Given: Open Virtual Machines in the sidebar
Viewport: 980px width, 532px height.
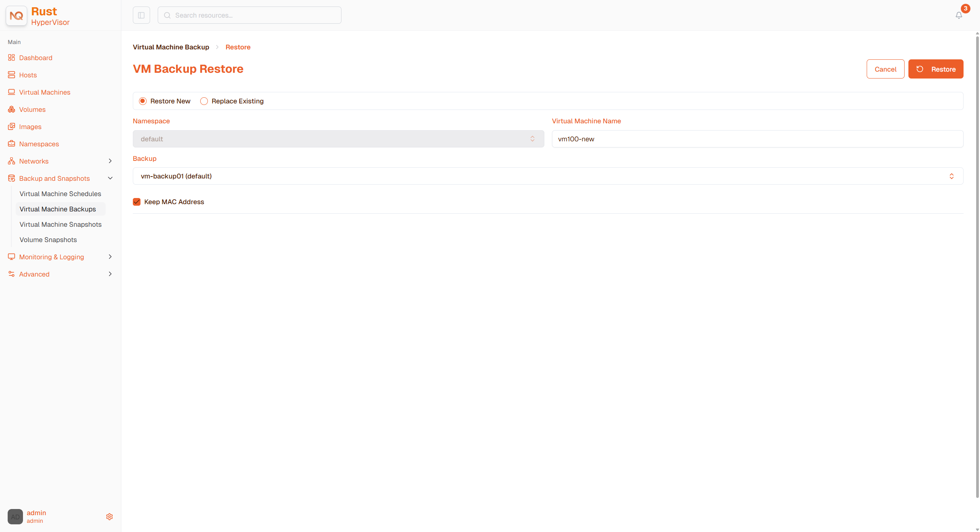Looking at the screenshot, I should pyautogui.click(x=45, y=92).
